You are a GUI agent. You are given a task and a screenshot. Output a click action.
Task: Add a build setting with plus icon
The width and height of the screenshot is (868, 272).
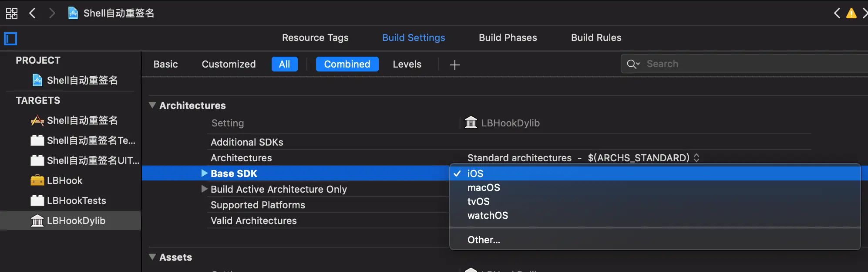[454, 65]
